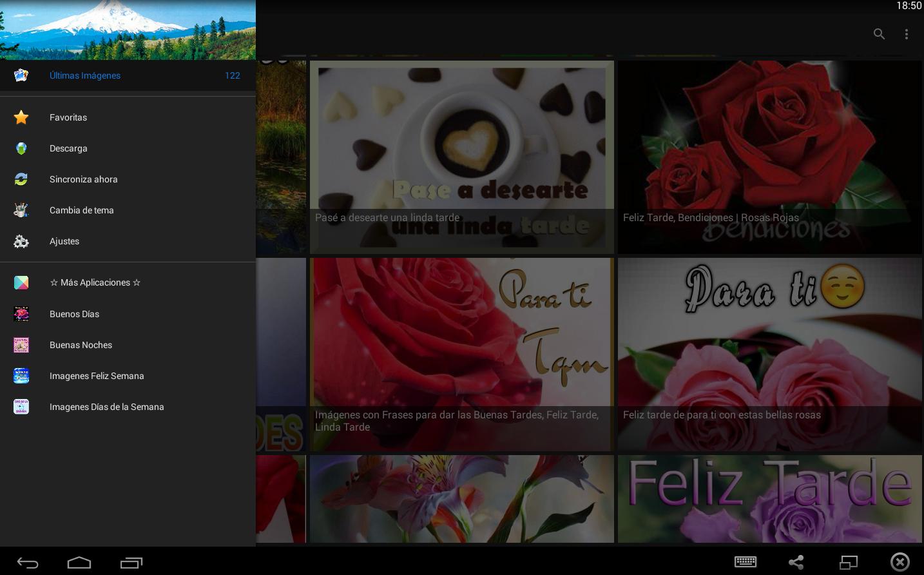924x575 pixels.
Task: Click the 122 image count
Action: point(233,75)
